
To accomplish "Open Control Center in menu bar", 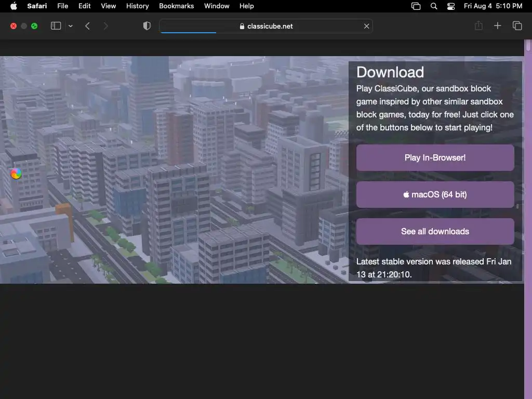I will (451, 6).
